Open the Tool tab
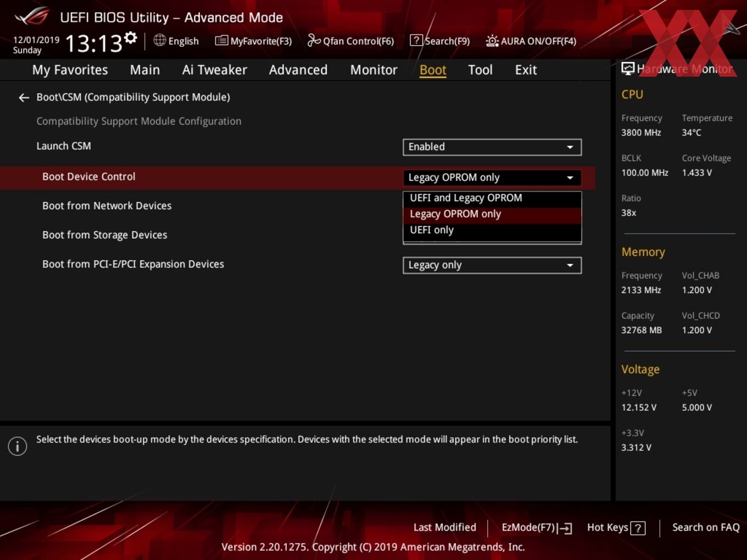747x560 pixels. coord(480,70)
